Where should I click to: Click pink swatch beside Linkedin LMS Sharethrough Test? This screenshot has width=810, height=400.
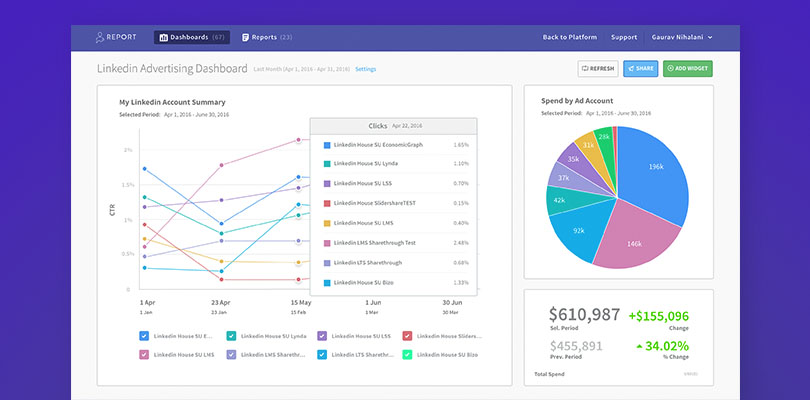[x=327, y=243]
